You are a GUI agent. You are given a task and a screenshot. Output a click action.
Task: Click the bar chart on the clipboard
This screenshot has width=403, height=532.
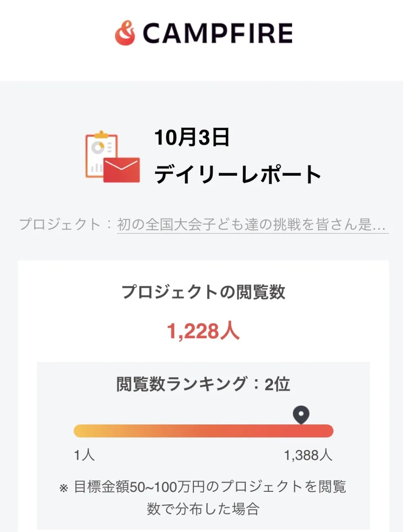point(97,168)
